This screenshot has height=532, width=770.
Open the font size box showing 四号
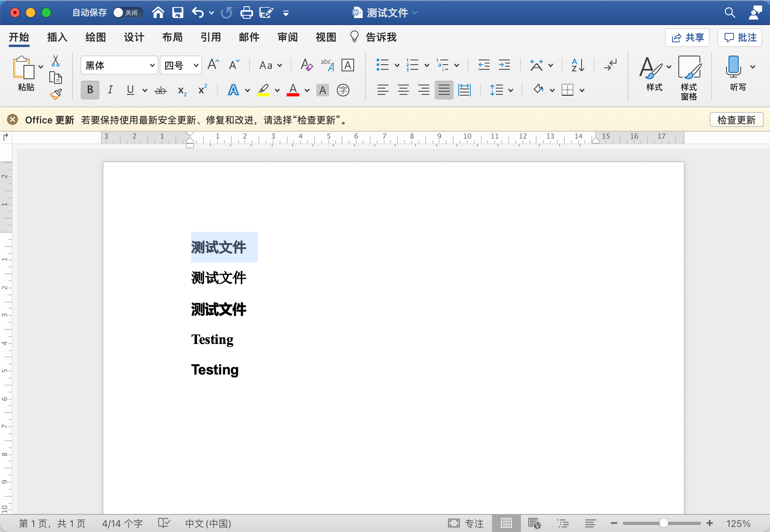click(x=181, y=65)
